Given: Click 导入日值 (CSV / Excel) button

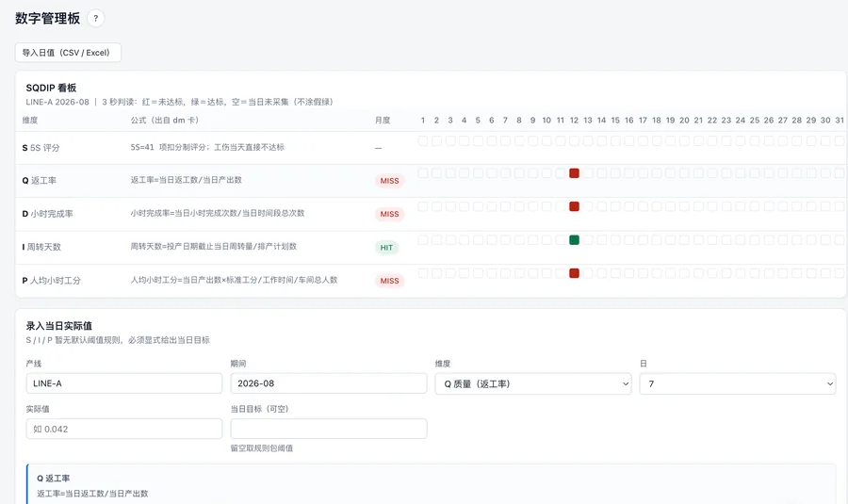Looking at the screenshot, I should click(x=68, y=53).
